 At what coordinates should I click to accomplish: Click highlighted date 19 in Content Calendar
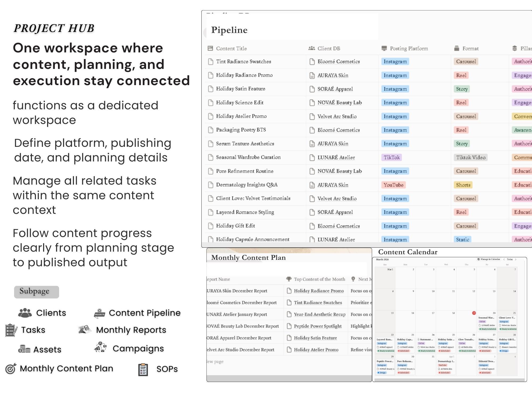coord(474,313)
